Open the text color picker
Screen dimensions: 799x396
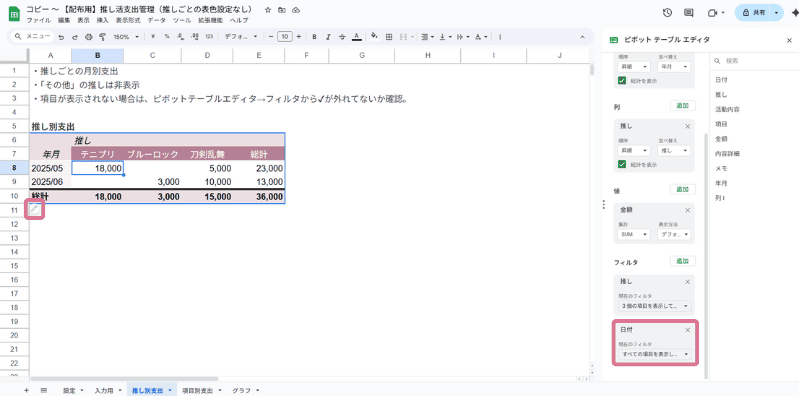pos(357,37)
